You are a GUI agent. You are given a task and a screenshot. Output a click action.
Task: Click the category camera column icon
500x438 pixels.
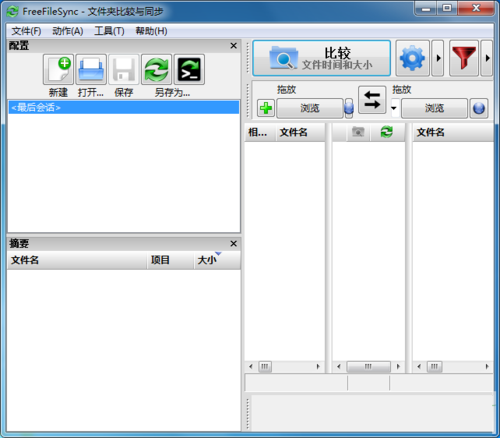pyautogui.click(x=358, y=132)
